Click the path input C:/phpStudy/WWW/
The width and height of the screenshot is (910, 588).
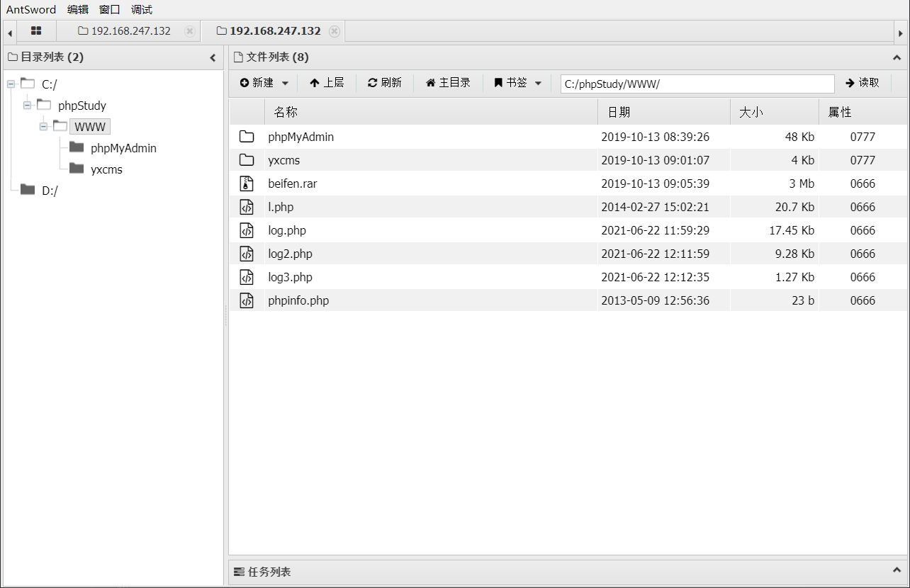coord(697,84)
